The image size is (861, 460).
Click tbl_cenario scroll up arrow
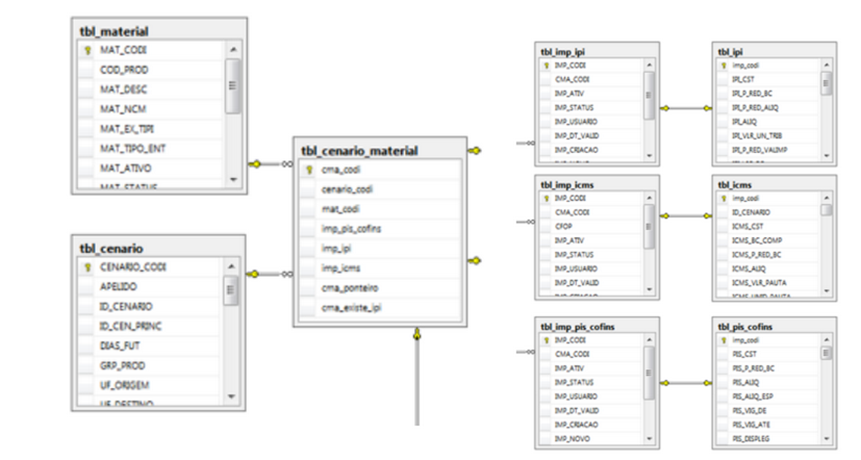231,266
